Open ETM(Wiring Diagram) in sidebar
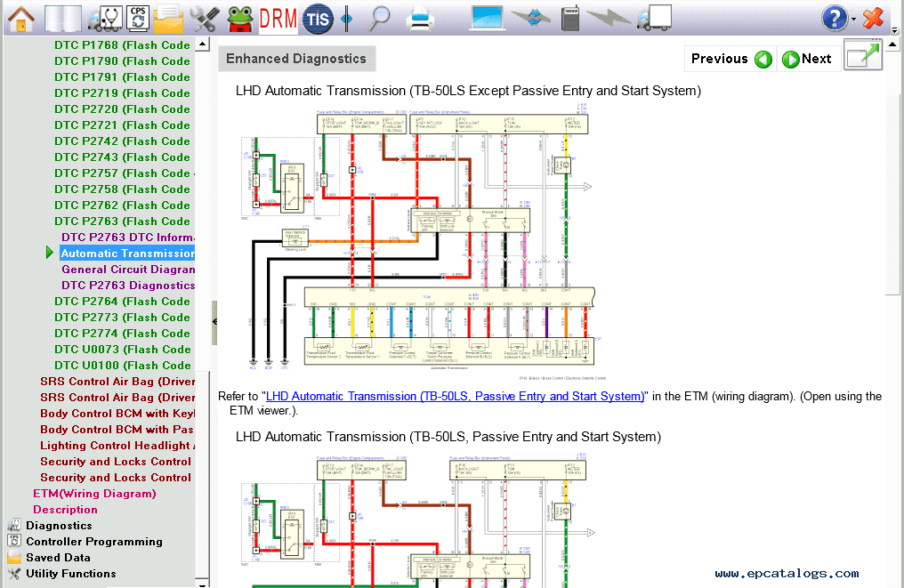Screen dimensions: 904x588 (94, 494)
